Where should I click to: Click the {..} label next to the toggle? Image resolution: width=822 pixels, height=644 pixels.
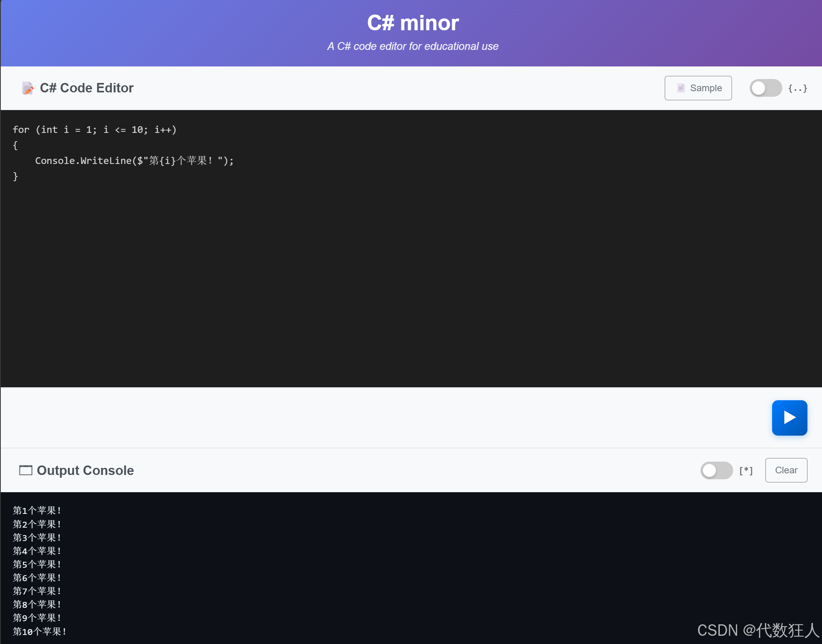click(x=797, y=88)
